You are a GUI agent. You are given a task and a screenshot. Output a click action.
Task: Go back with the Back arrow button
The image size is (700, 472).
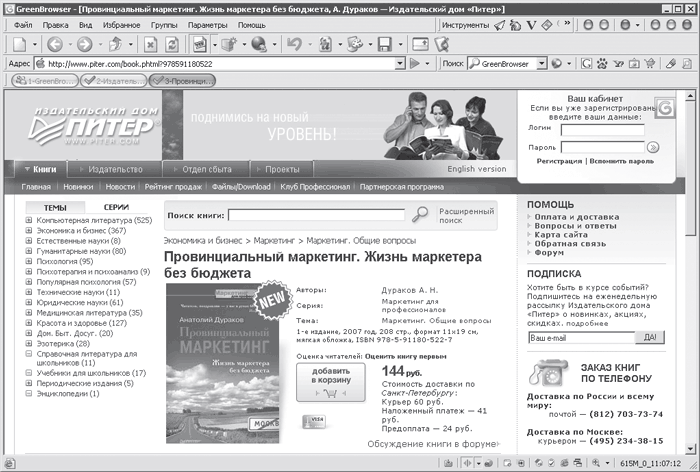coord(55,44)
